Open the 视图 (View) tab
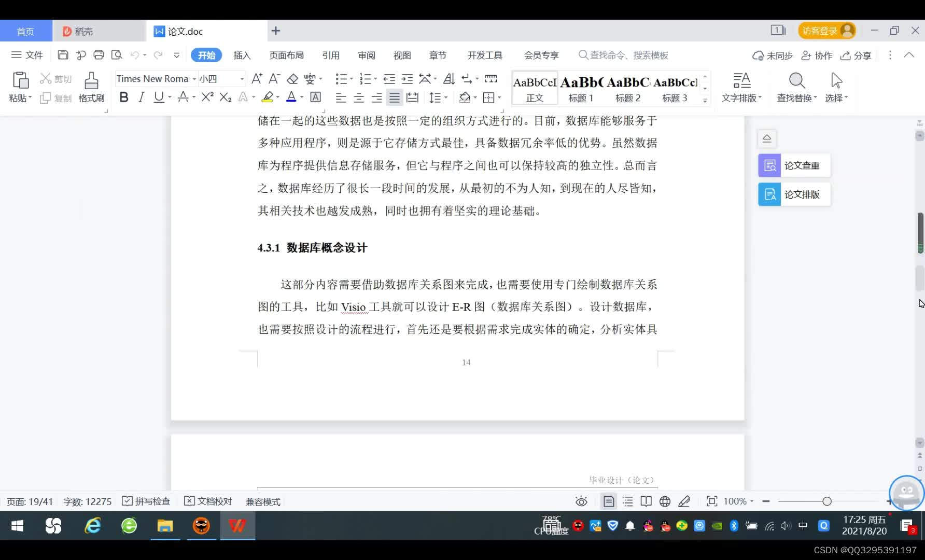925x560 pixels. [x=402, y=55]
